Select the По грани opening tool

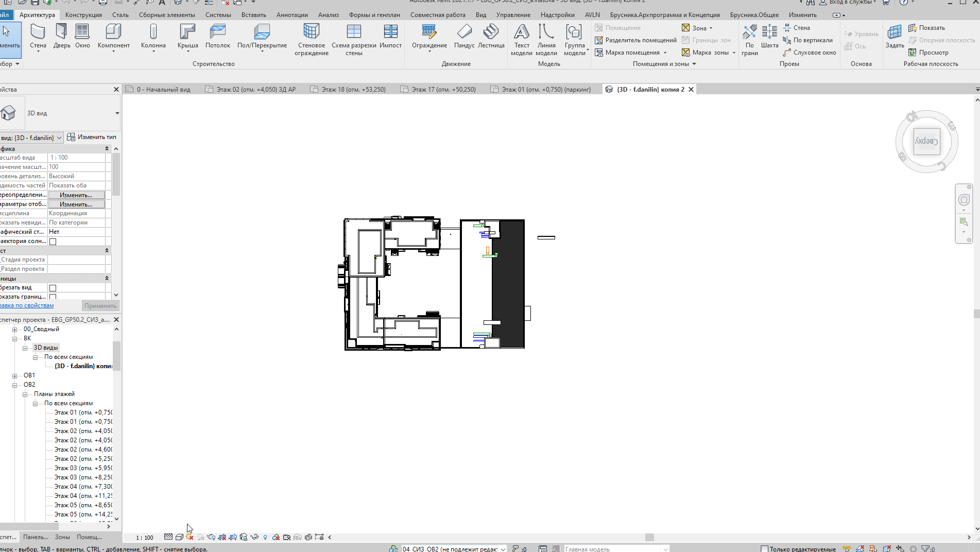750,40
